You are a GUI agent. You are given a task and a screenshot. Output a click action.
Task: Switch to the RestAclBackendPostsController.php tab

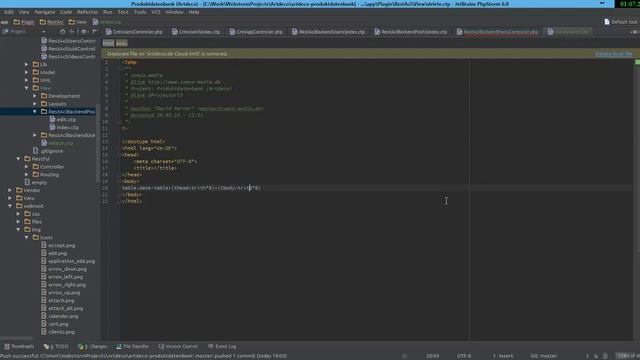tap(497, 32)
